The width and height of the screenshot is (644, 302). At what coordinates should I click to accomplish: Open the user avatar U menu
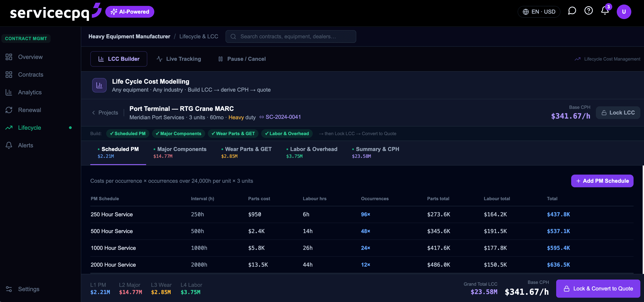[x=624, y=12]
